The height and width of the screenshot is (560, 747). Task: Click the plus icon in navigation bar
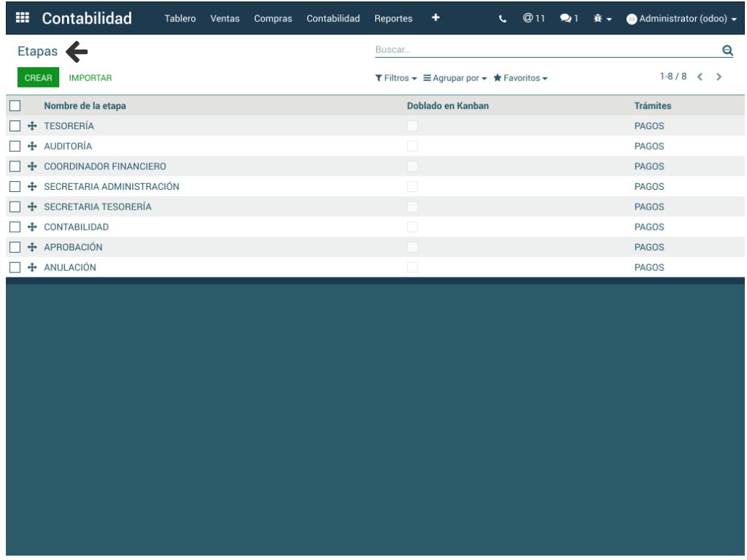[436, 18]
